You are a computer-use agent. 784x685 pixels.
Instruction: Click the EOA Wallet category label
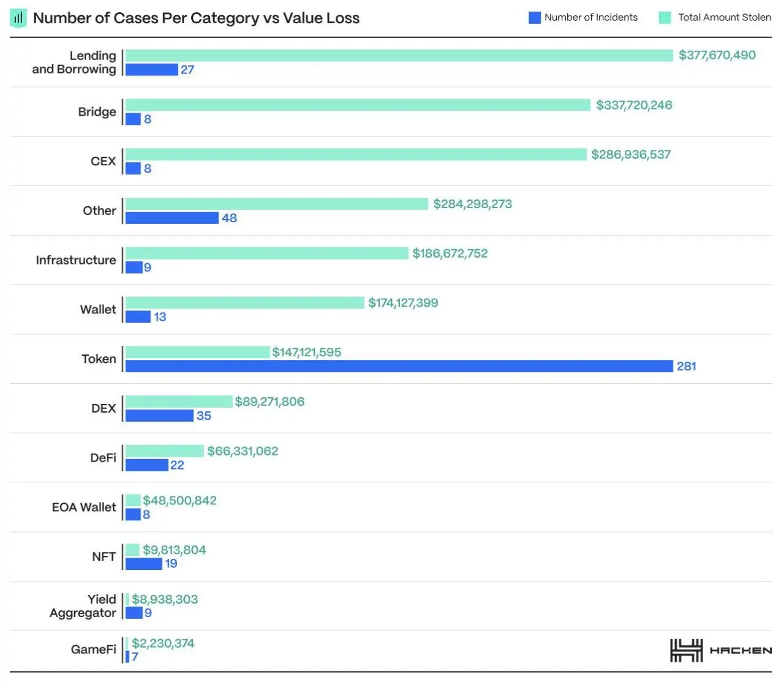pos(84,507)
